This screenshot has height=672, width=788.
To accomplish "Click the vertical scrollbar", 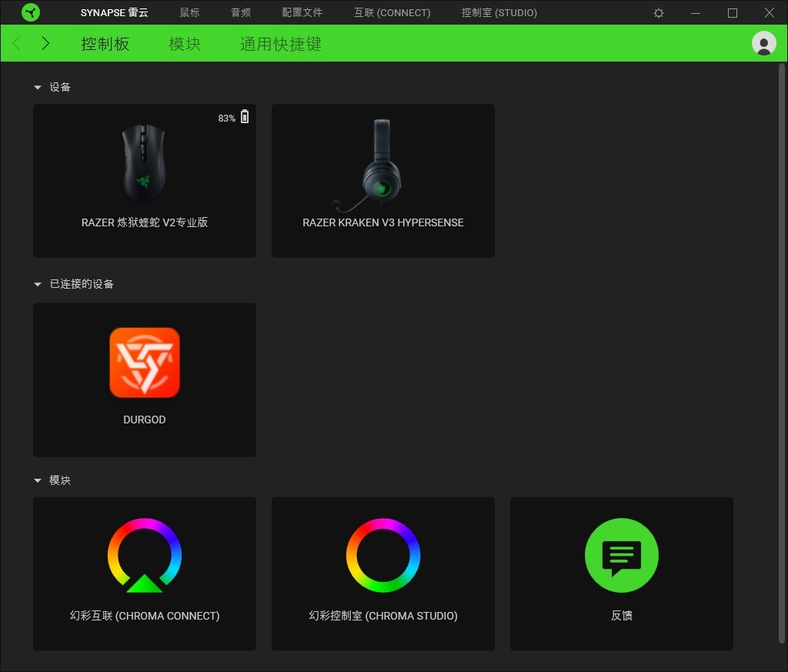I will coord(782,353).
